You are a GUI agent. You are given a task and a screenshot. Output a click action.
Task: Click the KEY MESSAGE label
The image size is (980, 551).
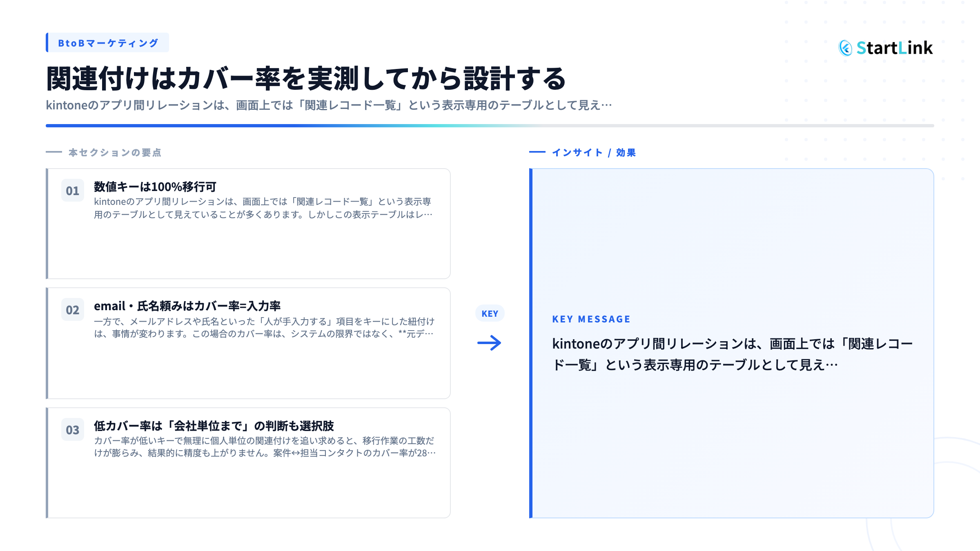tap(591, 319)
